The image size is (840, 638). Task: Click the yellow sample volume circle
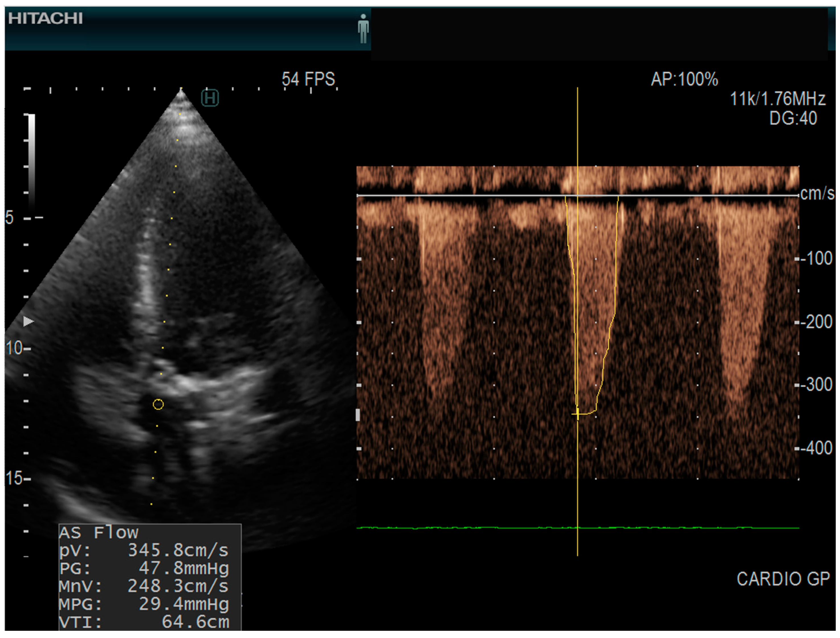pyautogui.click(x=158, y=404)
